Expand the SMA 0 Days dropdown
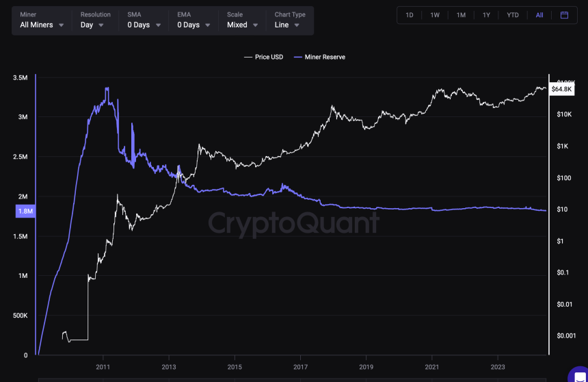 click(144, 25)
